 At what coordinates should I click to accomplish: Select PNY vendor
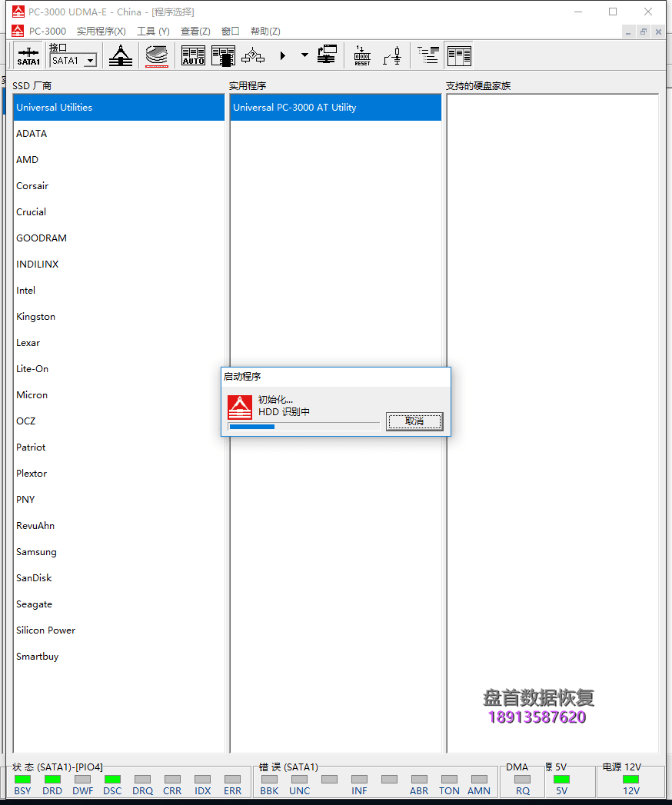[x=118, y=500]
